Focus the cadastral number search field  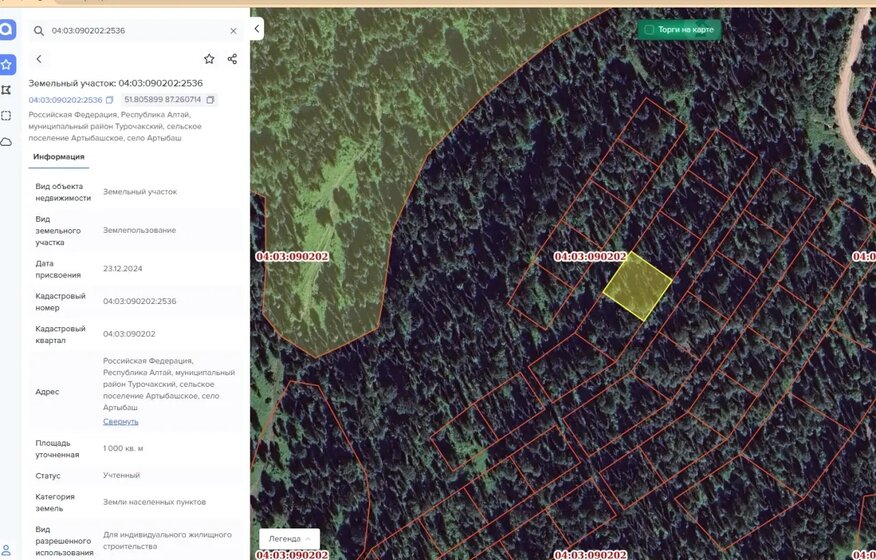point(137,31)
